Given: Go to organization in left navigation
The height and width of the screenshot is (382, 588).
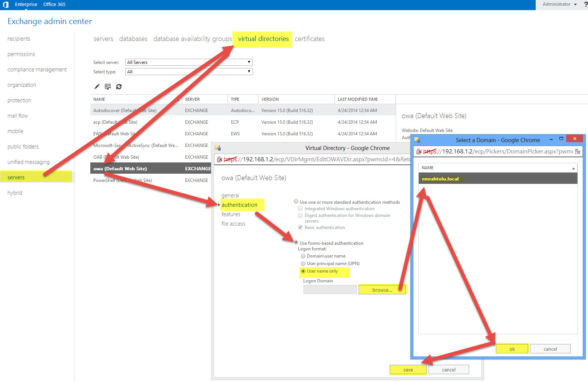Looking at the screenshot, I should click(22, 85).
